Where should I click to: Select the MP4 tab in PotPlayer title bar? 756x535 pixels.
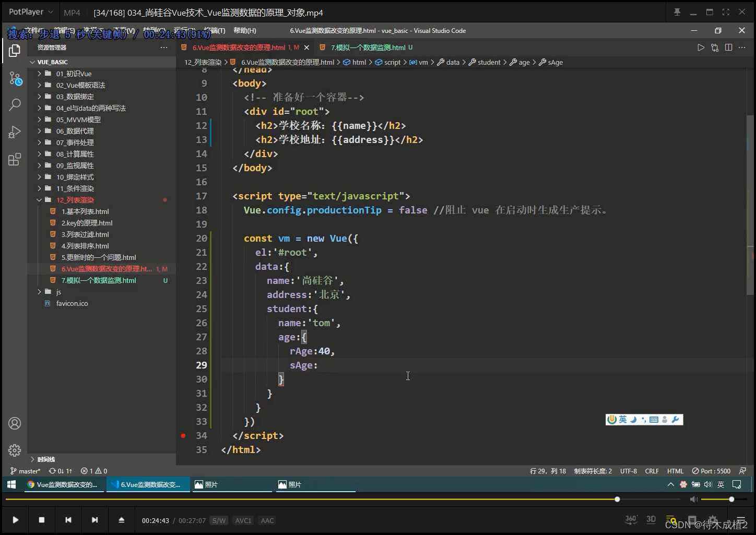tap(72, 13)
